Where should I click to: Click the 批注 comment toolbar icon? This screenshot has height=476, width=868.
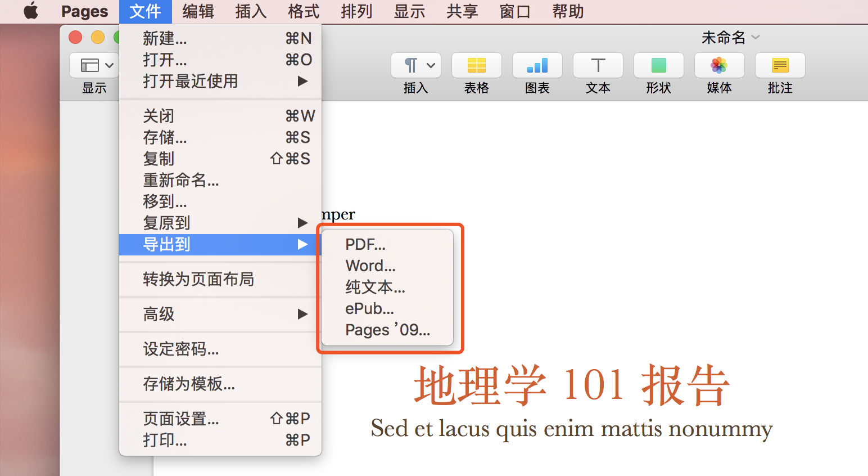780,65
